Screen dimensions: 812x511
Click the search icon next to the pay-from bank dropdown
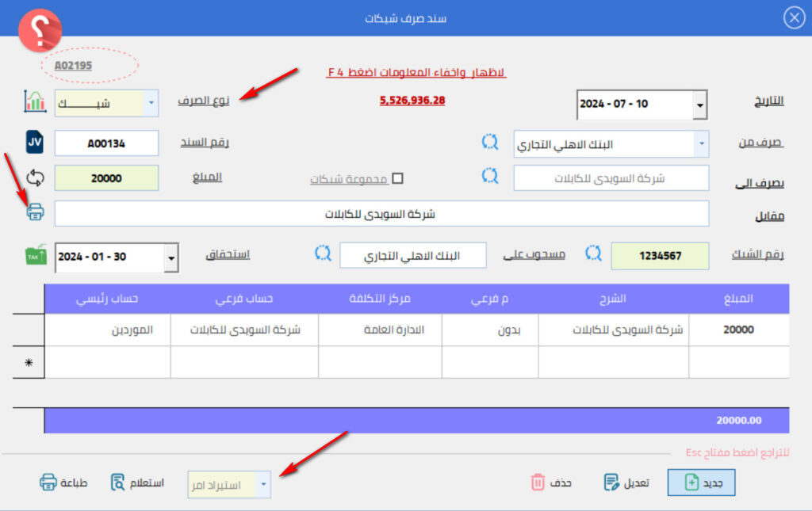[491, 143]
